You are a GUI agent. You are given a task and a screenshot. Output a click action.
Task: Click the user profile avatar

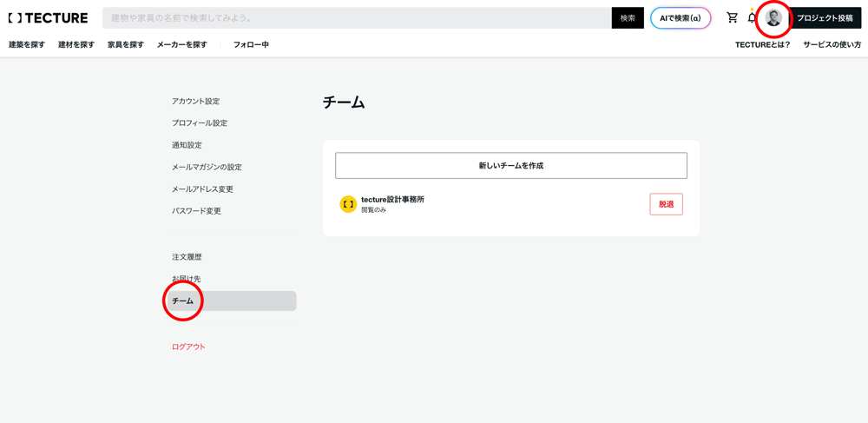click(x=773, y=18)
